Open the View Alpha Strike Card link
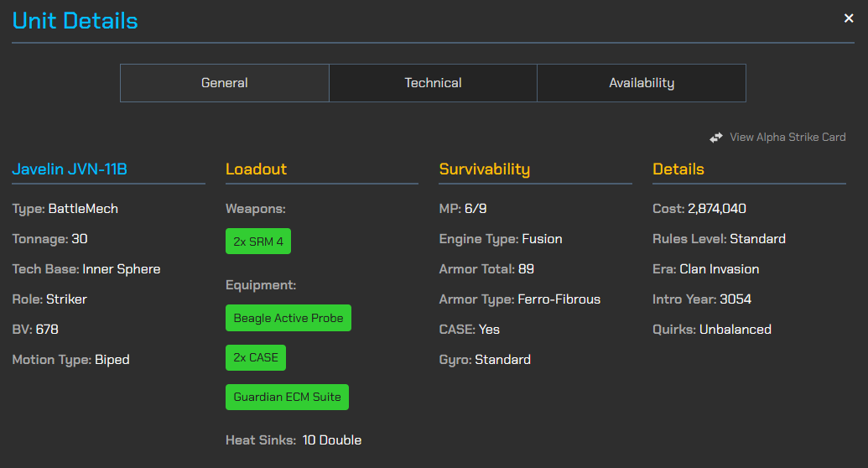The height and width of the screenshot is (468, 868). pyautogui.click(x=787, y=138)
